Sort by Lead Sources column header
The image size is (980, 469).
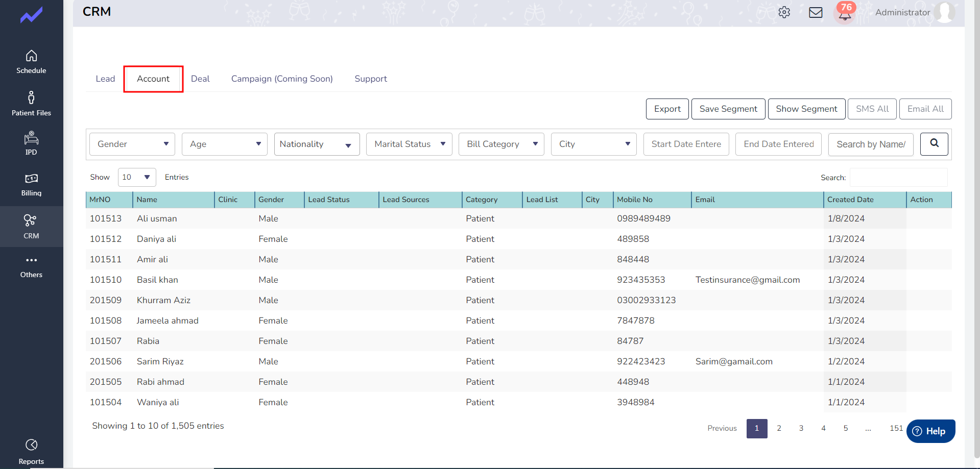tap(420, 200)
